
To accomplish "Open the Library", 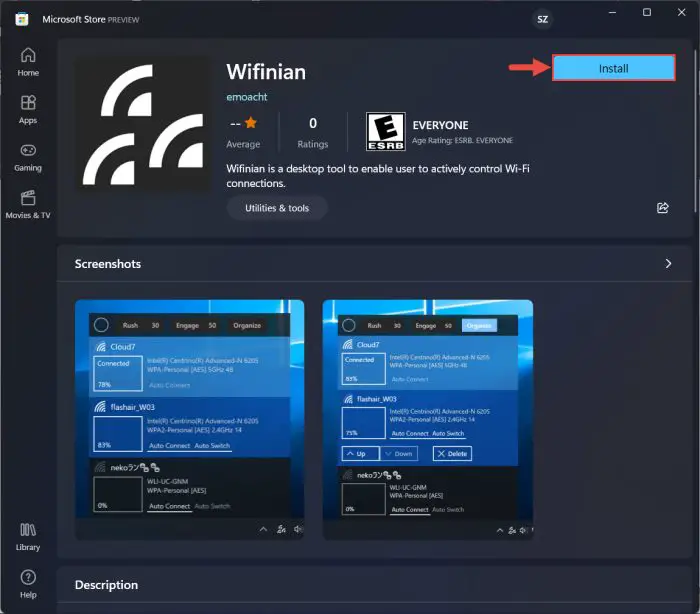I will click(x=28, y=537).
